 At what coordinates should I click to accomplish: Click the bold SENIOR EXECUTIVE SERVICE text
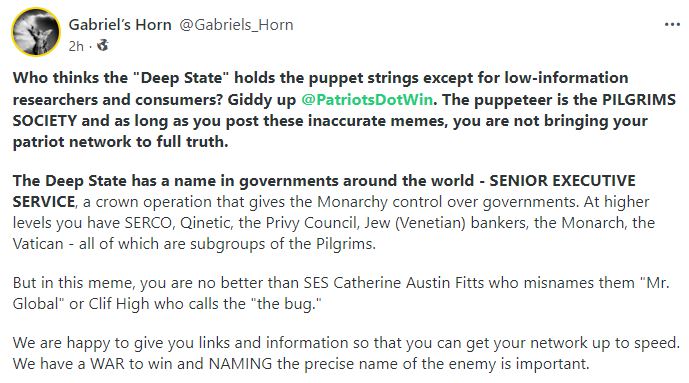[x=324, y=191]
